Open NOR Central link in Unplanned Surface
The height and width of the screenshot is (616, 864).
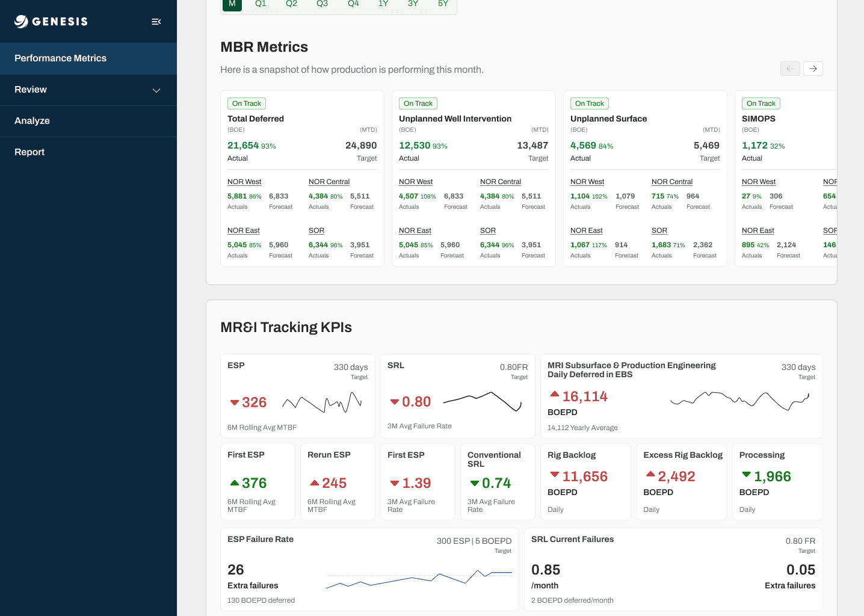tap(672, 182)
